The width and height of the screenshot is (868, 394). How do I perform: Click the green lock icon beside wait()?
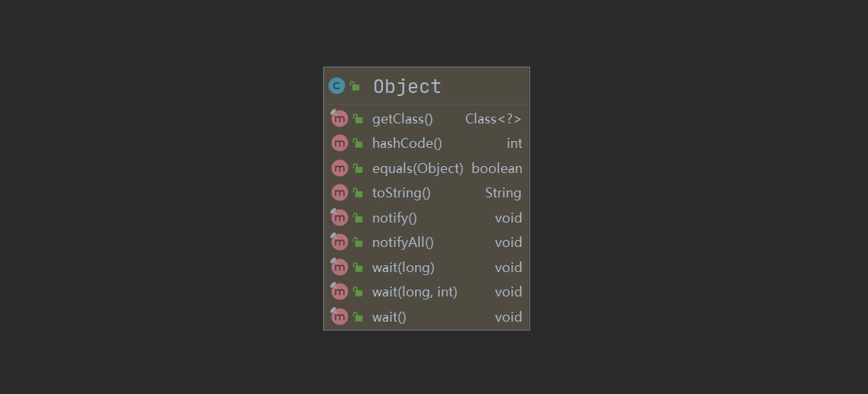358,317
